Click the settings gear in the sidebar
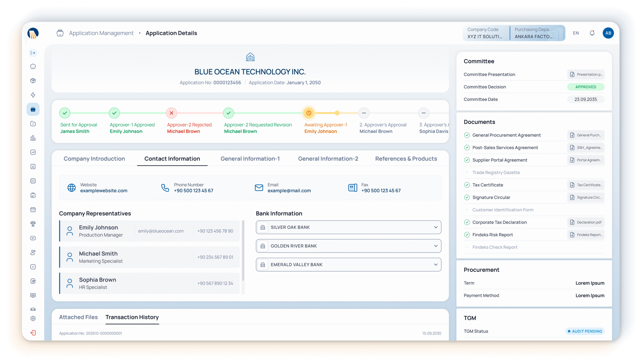 [x=33, y=318]
